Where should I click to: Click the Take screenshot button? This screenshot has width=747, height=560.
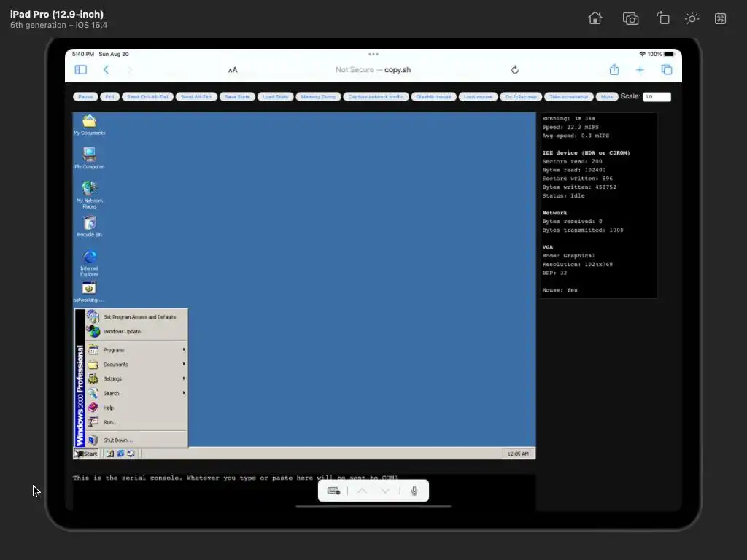click(x=569, y=97)
